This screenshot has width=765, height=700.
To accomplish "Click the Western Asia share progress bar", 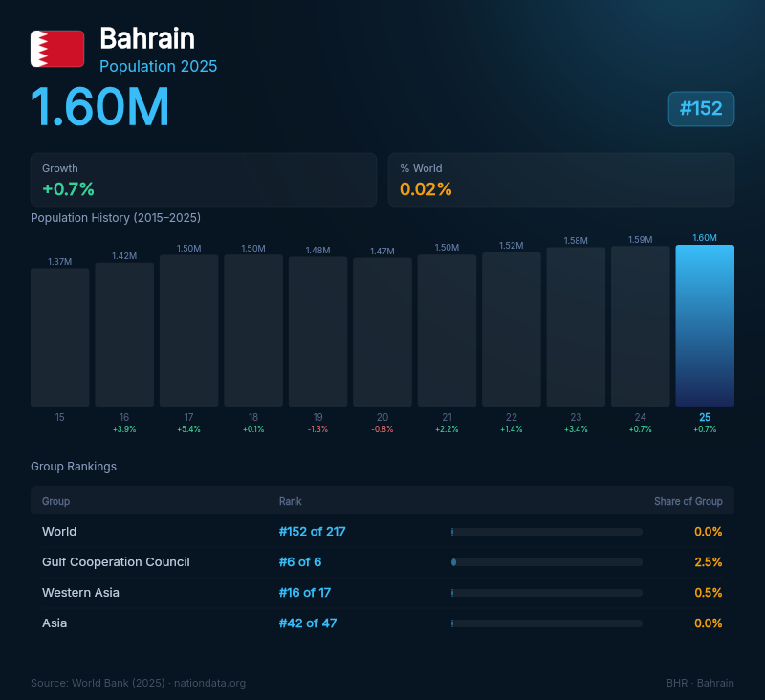I will pos(547,593).
